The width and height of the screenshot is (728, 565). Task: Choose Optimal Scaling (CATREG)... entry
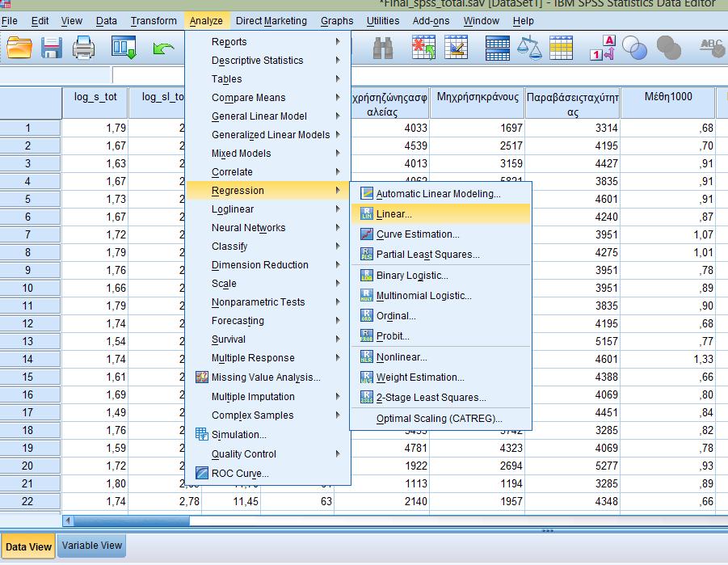tap(440, 419)
